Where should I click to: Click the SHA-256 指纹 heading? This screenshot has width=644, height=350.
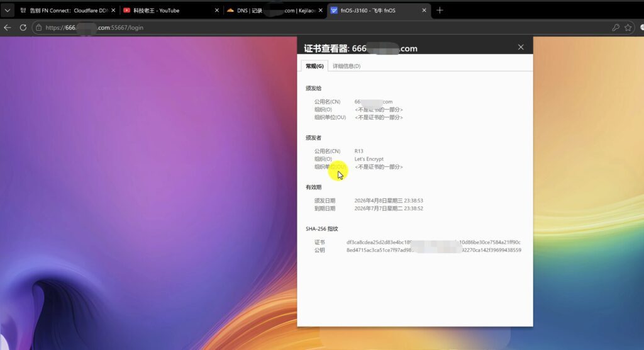321,229
